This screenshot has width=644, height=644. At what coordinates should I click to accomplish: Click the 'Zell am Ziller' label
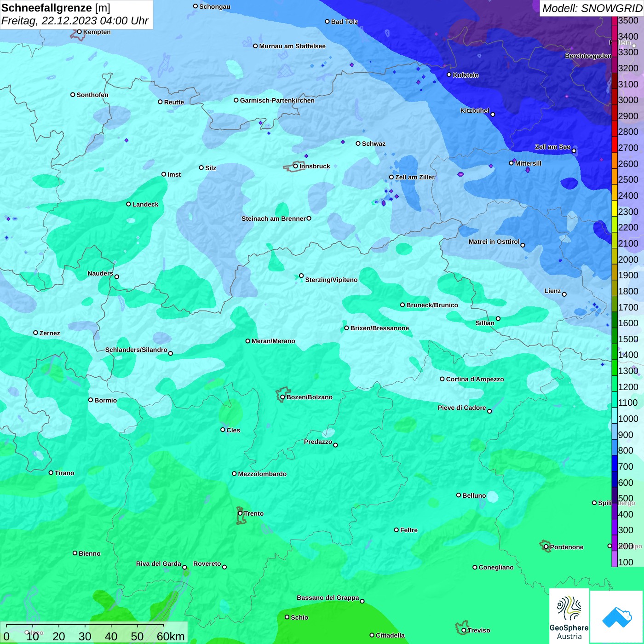[x=414, y=177]
